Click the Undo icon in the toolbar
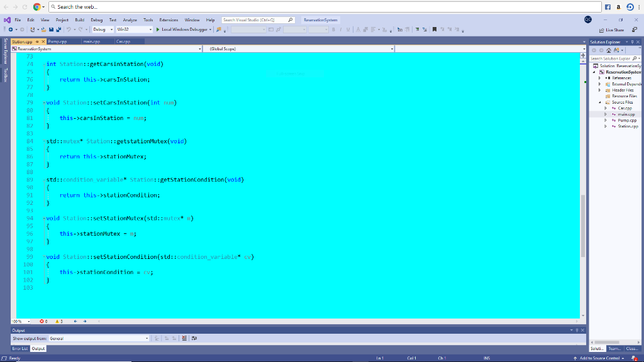 coord(69,28)
